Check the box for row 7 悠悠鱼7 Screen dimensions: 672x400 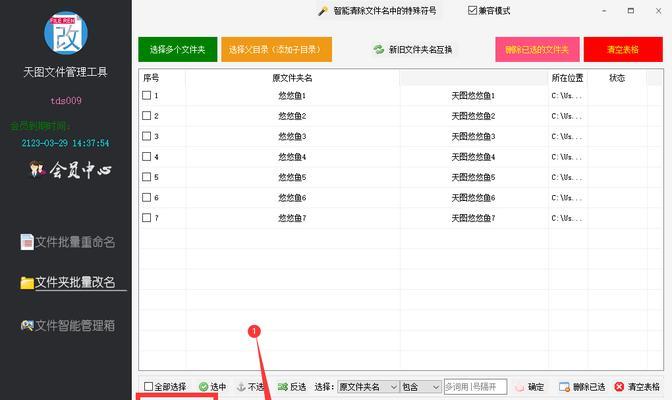147,218
